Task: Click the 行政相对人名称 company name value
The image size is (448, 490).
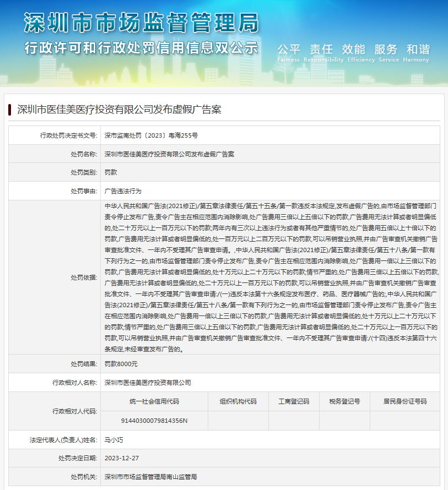Action: [148, 383]
